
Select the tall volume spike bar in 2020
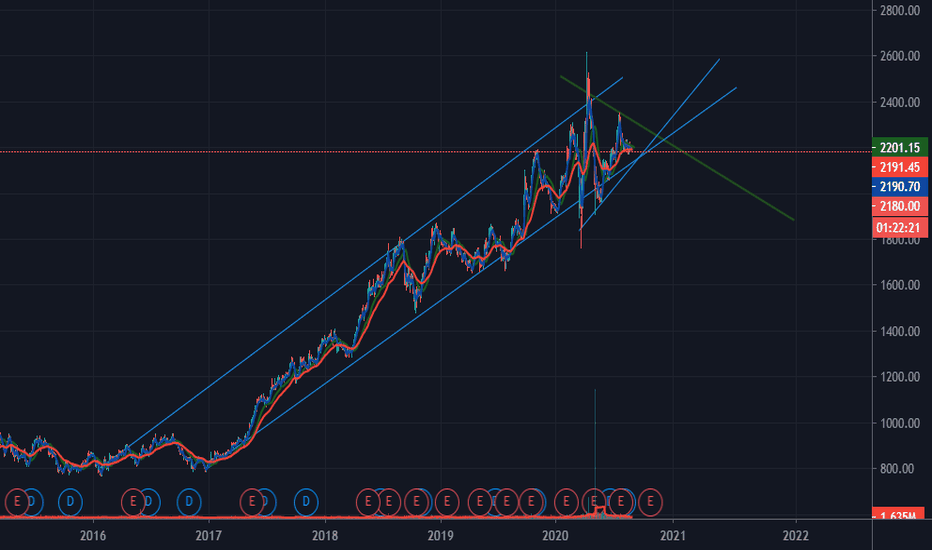click(595, 452)
